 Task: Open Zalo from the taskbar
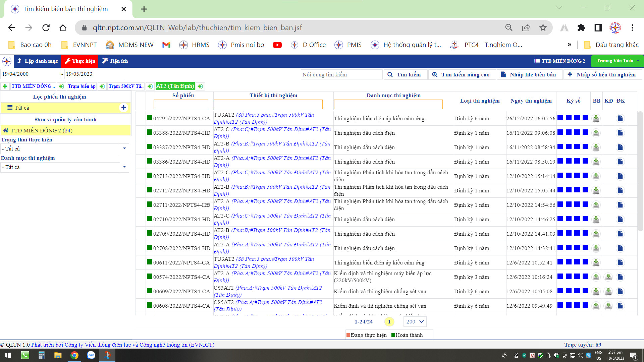pos(91,355)
